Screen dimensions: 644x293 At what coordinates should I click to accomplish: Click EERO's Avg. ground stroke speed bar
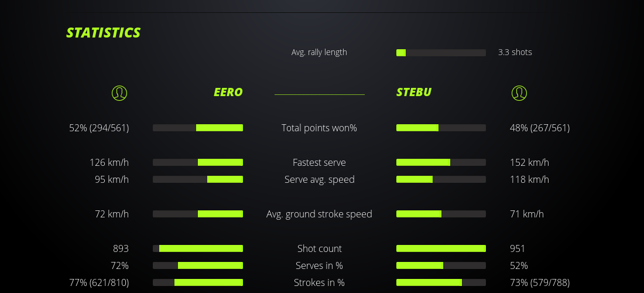[198, 214]
